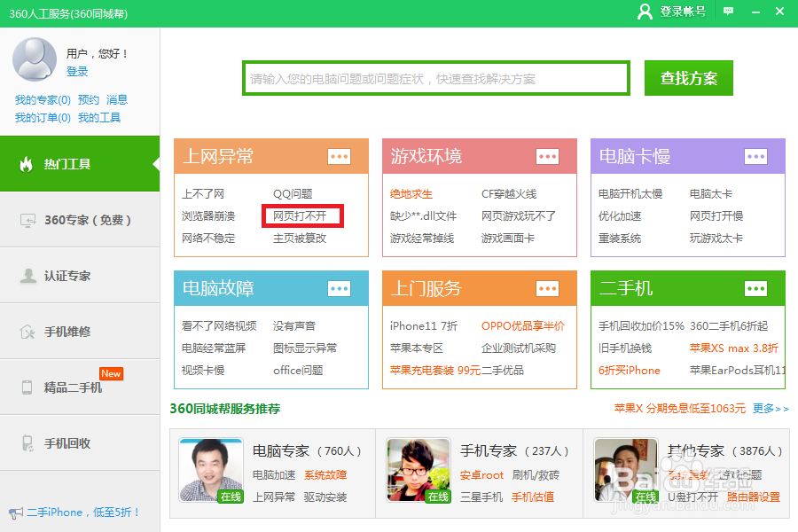Switch to 手机维修 sidebar tab
The image size is (798, 532).
click(80, 332)
